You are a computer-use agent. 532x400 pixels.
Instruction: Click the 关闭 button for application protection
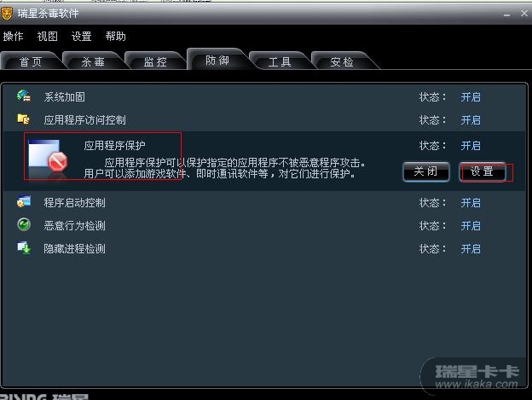tap(426, 171)
